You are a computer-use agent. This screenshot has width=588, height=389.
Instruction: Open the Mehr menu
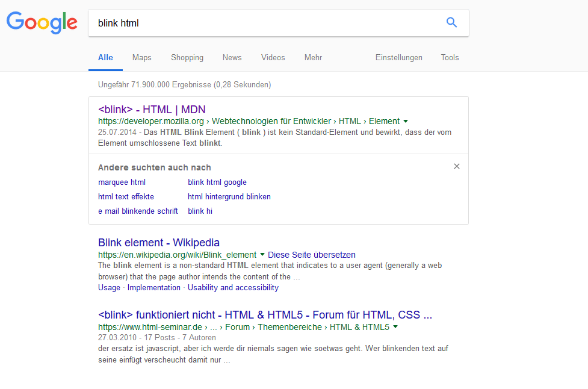point(313,57)
